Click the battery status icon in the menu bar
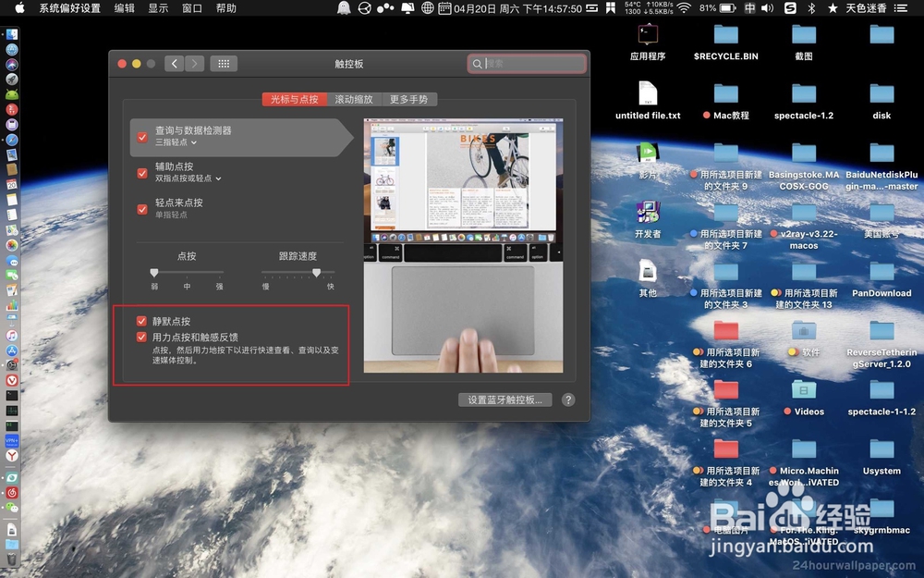This screenshot has width=924, height=578. (725, 7)
